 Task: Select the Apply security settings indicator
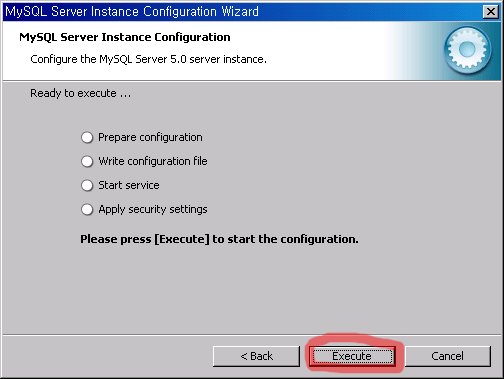click(x=87, y=209)
